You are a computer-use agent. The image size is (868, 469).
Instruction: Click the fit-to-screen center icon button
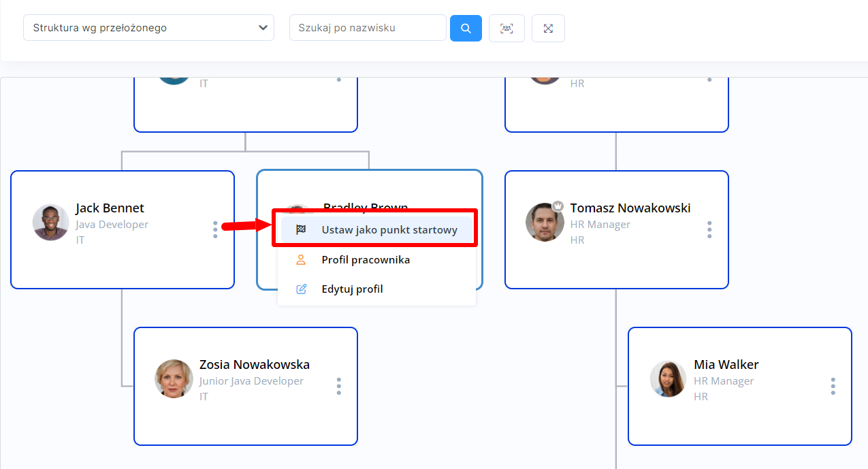tap(507, 29)
